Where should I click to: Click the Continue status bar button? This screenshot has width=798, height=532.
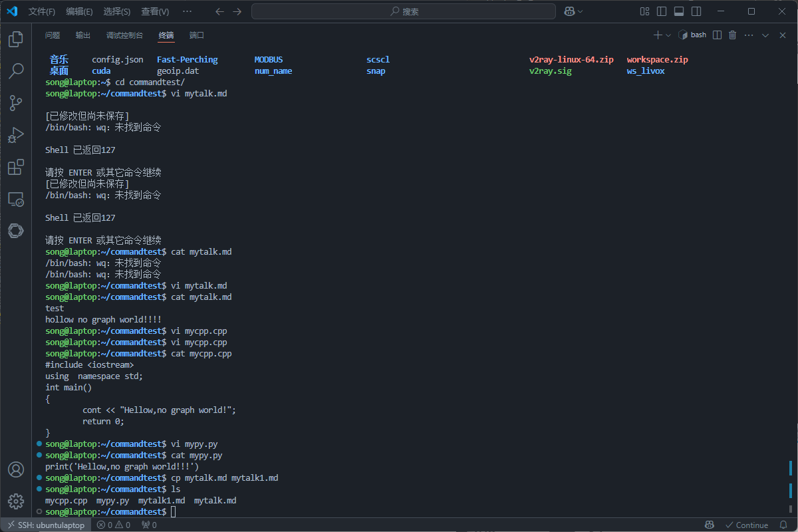tap(746, 525)
